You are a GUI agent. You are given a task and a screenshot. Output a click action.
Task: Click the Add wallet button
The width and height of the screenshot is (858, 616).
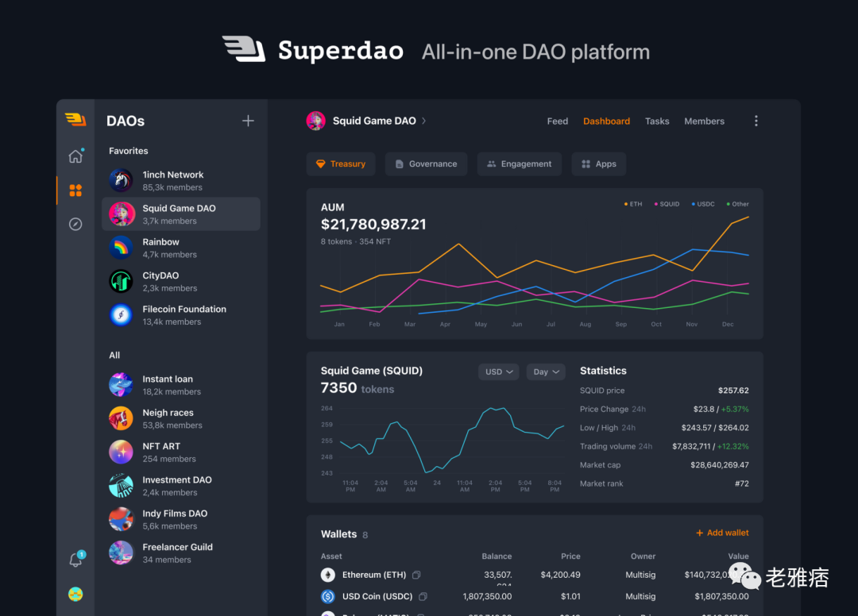click(x=722, y=533)
